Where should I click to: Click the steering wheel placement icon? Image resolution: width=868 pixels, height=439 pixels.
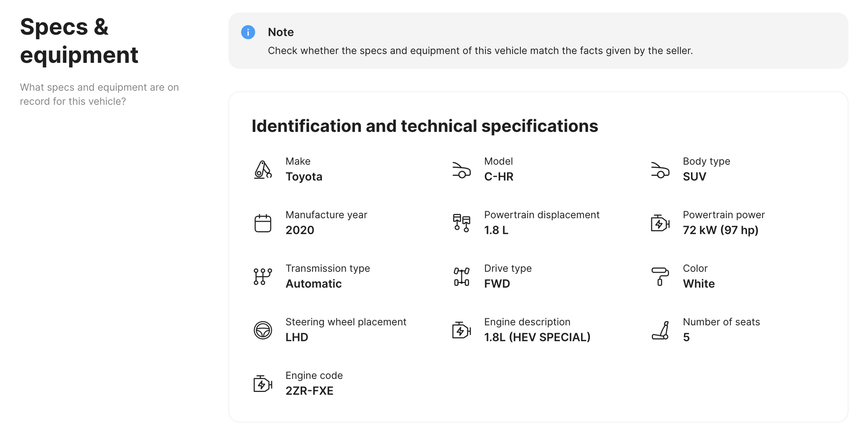click(262, 330)
